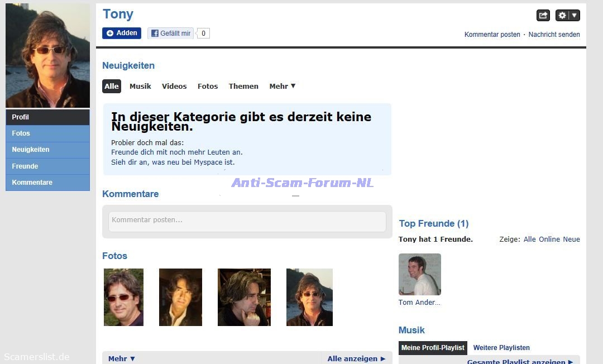Show Online friends filter
Viewport: 603px width, 364px height.
pyautogui.click(x=549, y=240)
